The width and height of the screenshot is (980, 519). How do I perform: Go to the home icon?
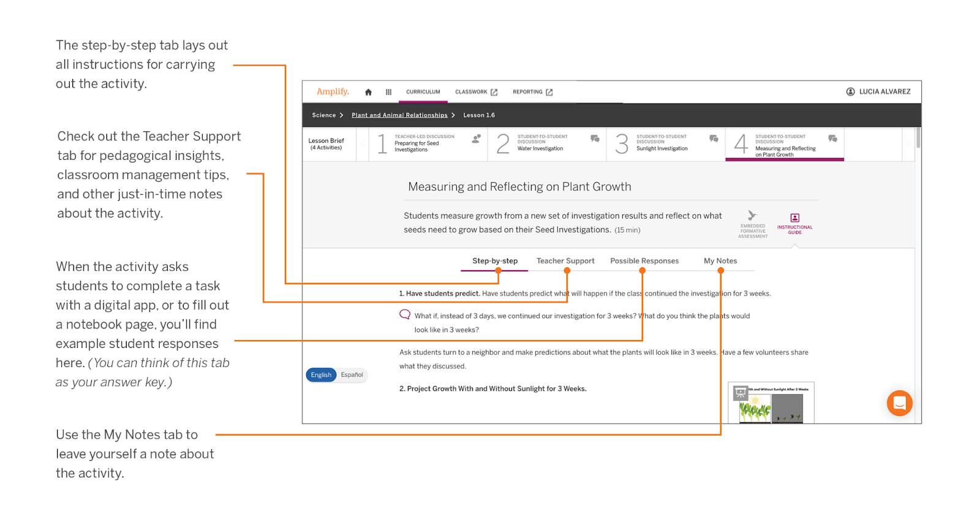click(x=368, y=92)
